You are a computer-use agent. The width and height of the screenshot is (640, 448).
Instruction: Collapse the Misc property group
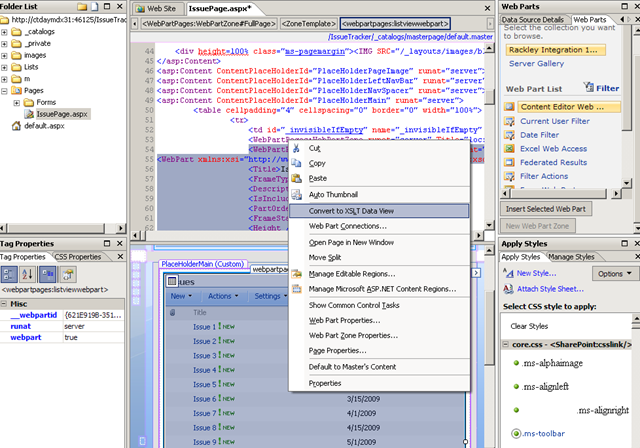tap(4, 304)
